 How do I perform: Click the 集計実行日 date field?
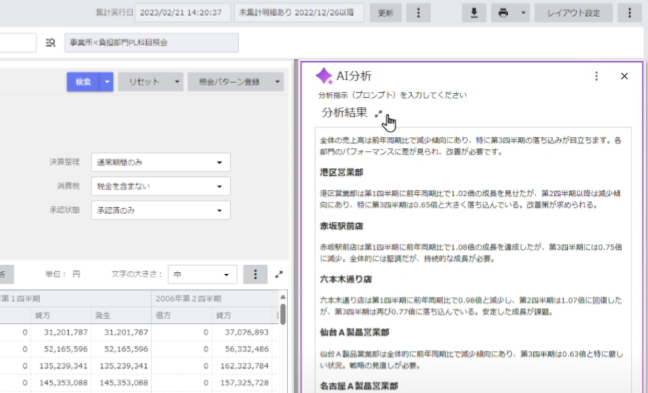(183, 13)
